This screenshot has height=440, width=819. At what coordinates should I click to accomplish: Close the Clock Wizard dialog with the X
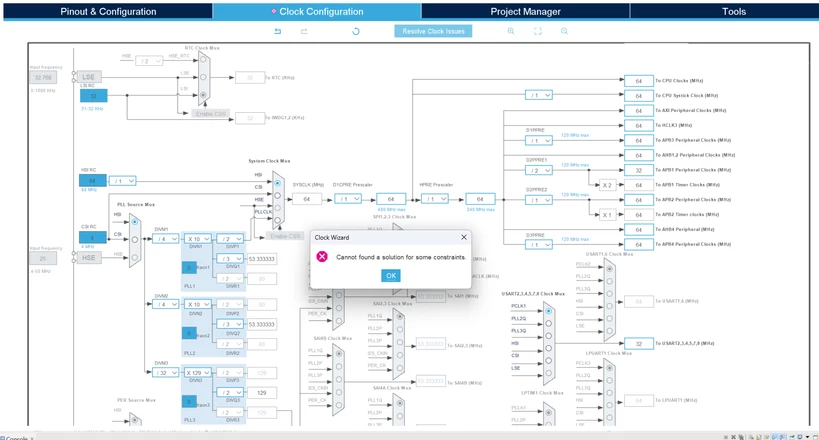pyautogui.click(x=464, y=237)
